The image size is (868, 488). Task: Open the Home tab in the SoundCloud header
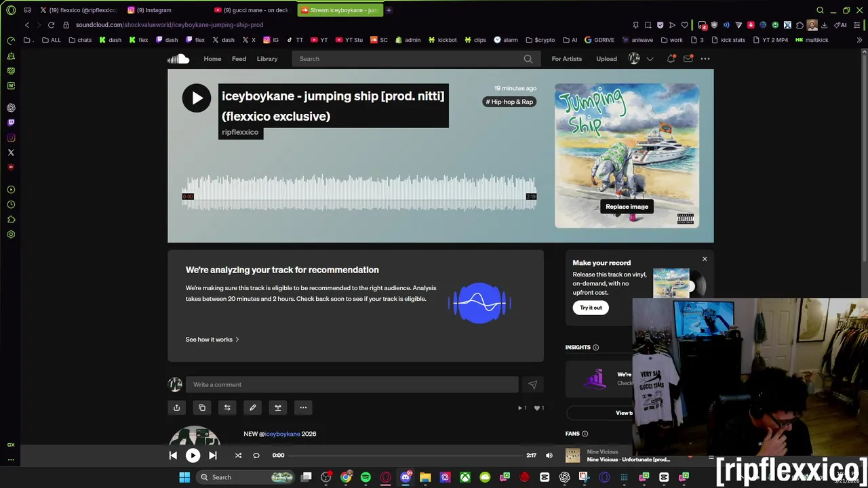212,59
